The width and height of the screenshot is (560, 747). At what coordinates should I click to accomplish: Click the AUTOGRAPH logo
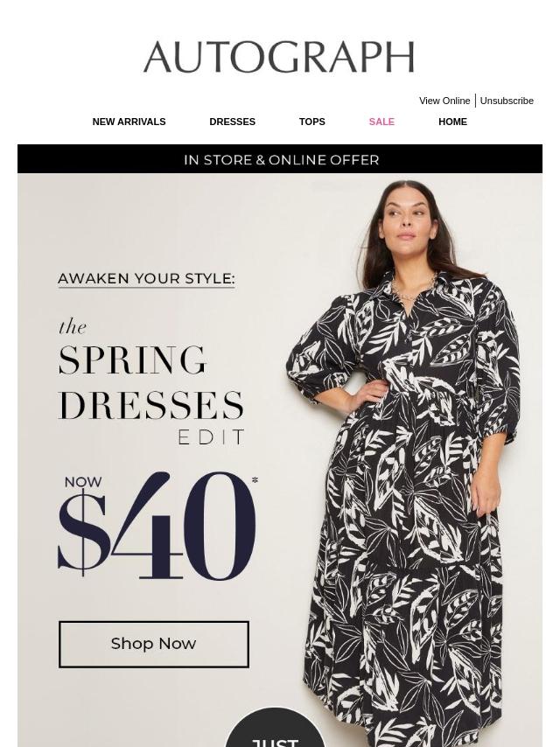pos(279,57)
